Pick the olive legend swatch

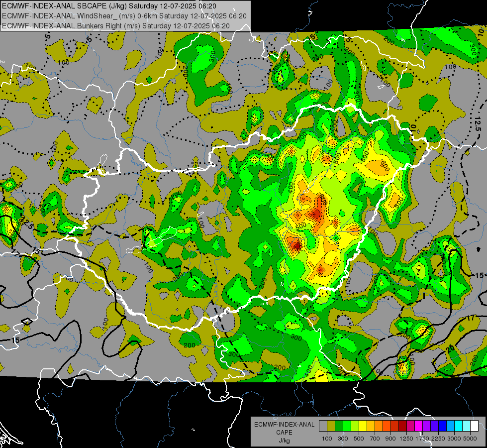[x=331, y=426]
